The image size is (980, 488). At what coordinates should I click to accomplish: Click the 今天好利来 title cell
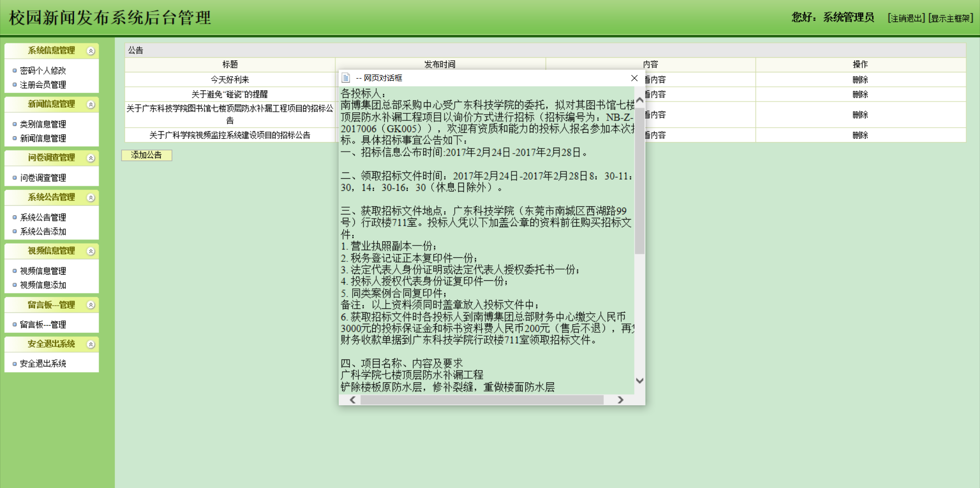tap(230, 80)
